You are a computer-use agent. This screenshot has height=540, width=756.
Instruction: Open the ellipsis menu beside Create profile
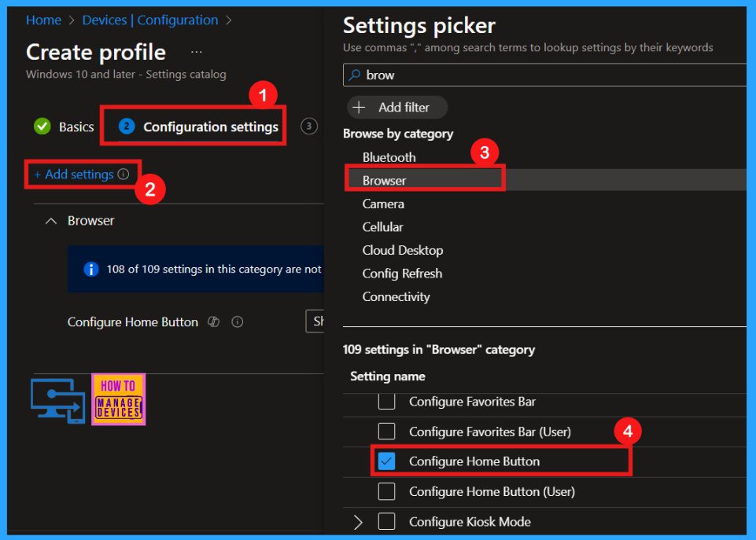[x=196, y=52]
